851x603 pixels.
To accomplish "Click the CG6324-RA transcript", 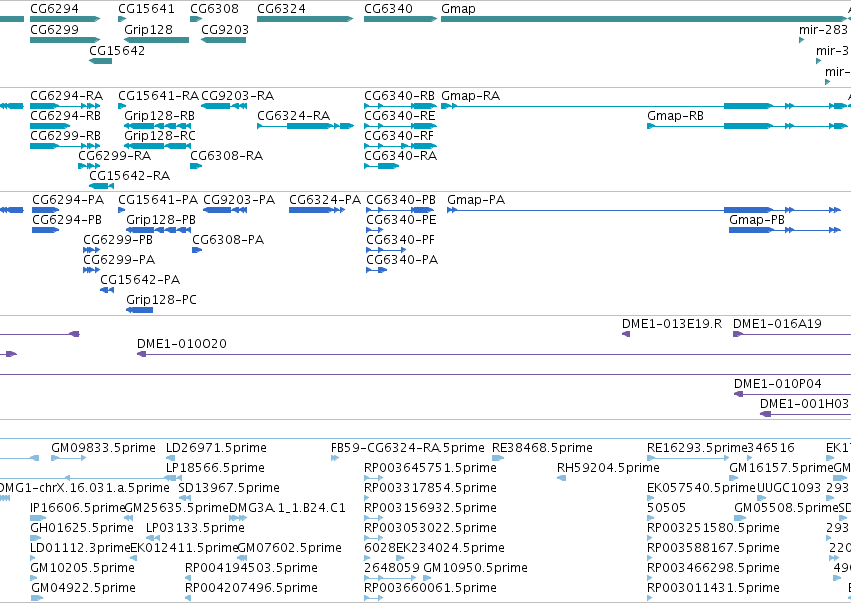I will pos(306,126).
